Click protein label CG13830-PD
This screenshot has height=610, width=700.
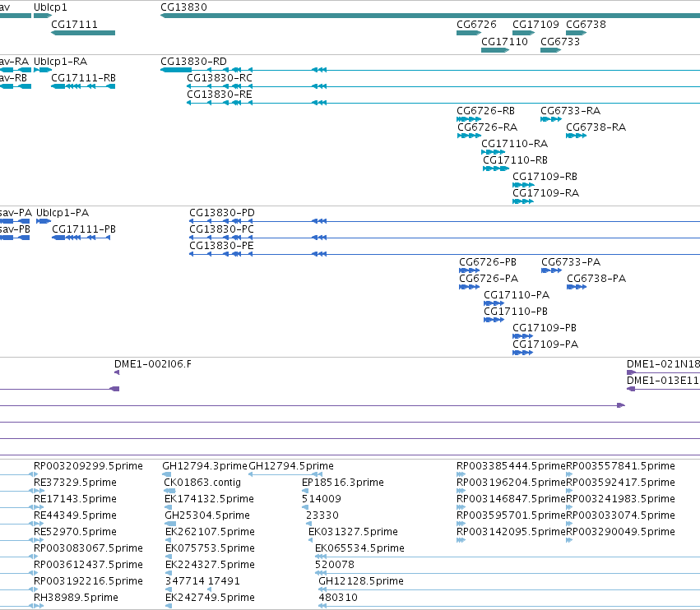coord(222,213)
